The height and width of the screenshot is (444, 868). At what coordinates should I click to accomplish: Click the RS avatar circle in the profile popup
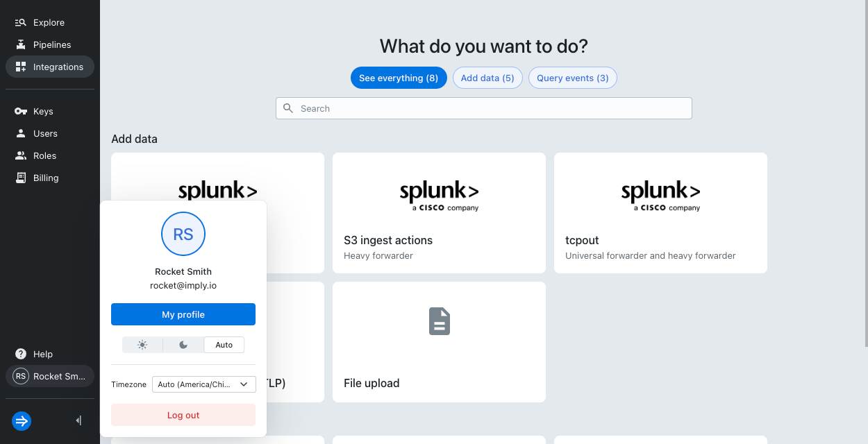(183, 234)
